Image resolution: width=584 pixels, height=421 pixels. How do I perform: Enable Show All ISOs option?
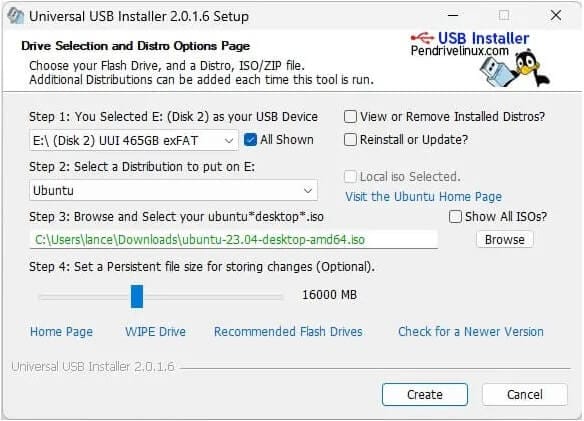(455, 216)
